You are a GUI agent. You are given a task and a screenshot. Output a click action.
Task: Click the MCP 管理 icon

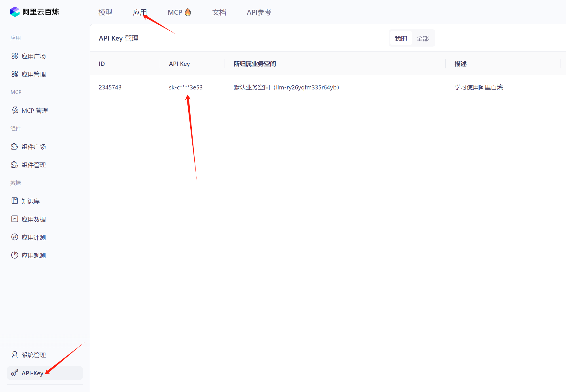point(15,110)
